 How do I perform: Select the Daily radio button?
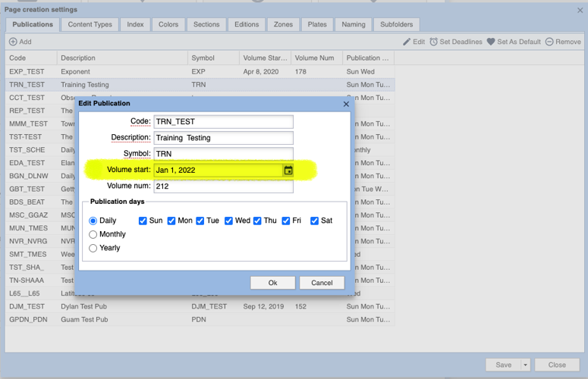click(93, 221)
